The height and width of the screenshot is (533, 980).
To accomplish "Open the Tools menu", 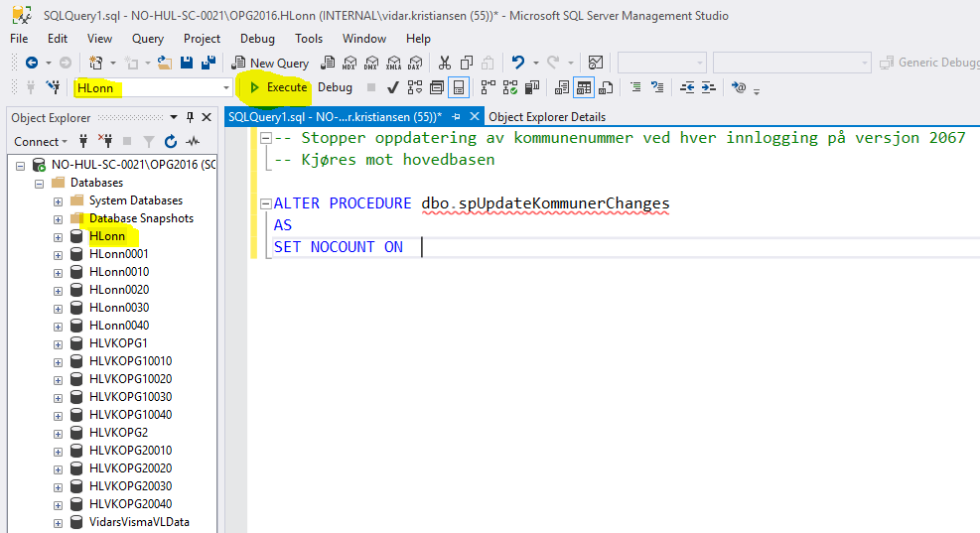I will coord(309,39).
